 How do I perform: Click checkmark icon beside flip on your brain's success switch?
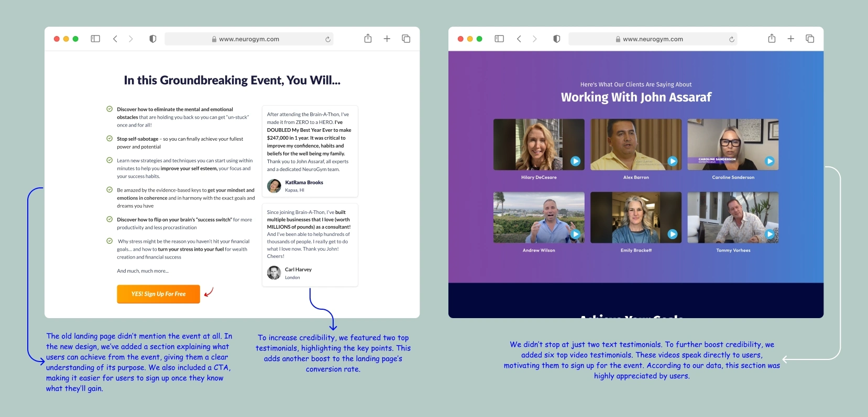[109, 219]
